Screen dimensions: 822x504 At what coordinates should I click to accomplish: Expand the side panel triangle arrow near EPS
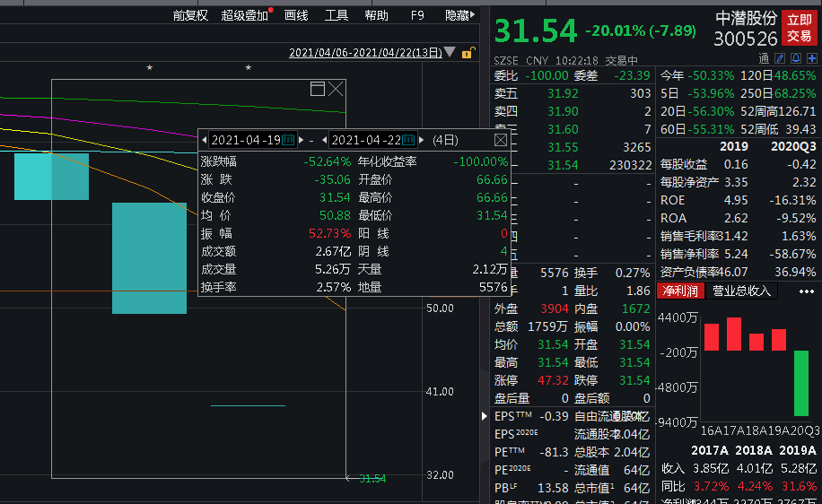click(x=485, y=416)
